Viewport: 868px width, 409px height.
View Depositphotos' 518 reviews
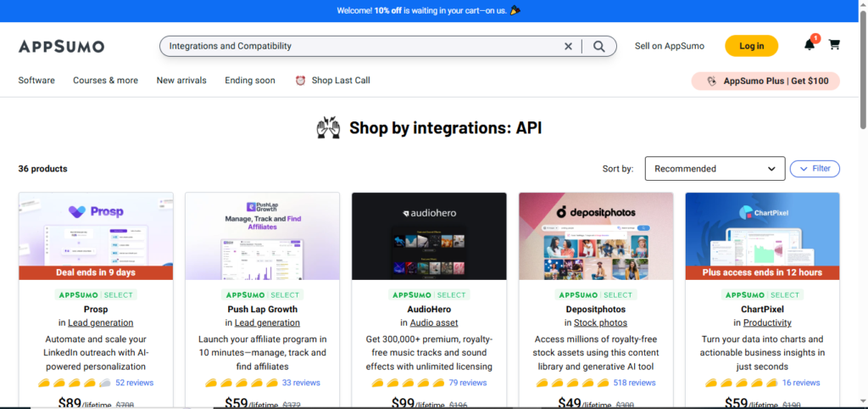click(634, 383)
